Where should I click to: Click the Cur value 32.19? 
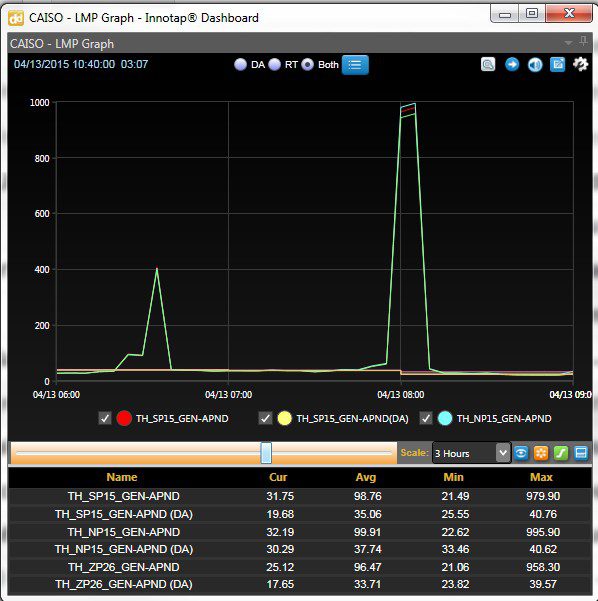click(x=280, y=532)
